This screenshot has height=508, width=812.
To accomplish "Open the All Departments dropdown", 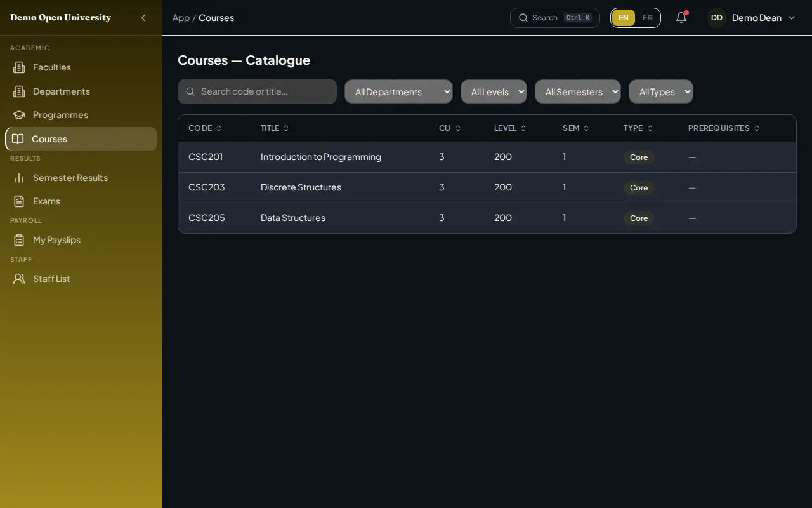I will 398,91.
